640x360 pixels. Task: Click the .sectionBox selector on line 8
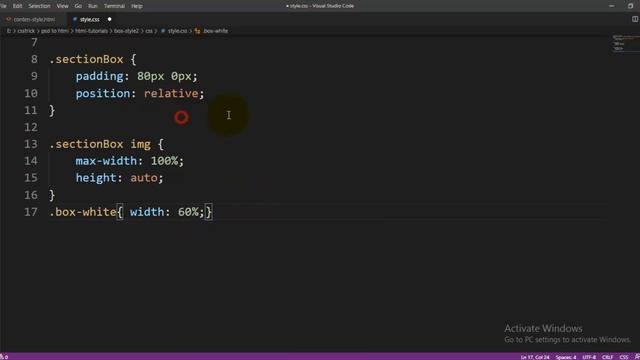[x=86, y=60]
